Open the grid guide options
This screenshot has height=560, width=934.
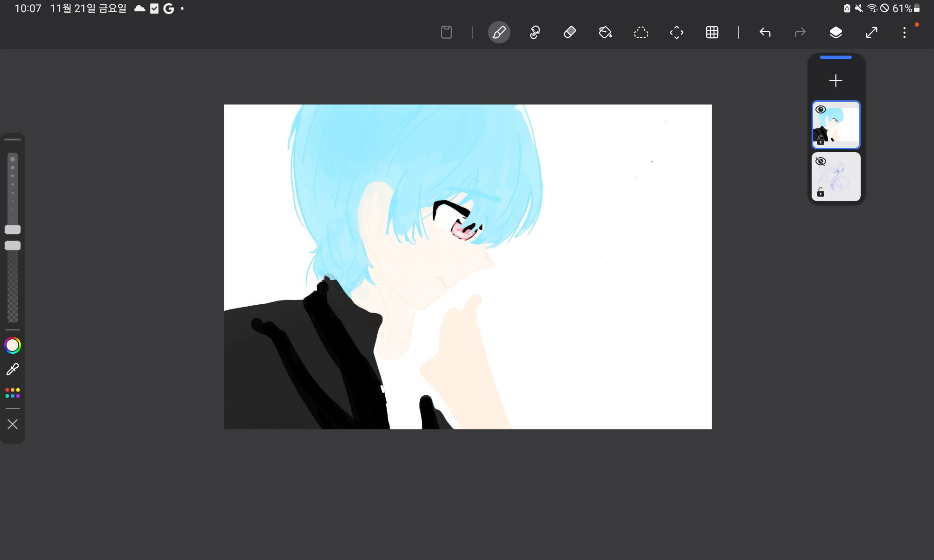pos(712,33)
